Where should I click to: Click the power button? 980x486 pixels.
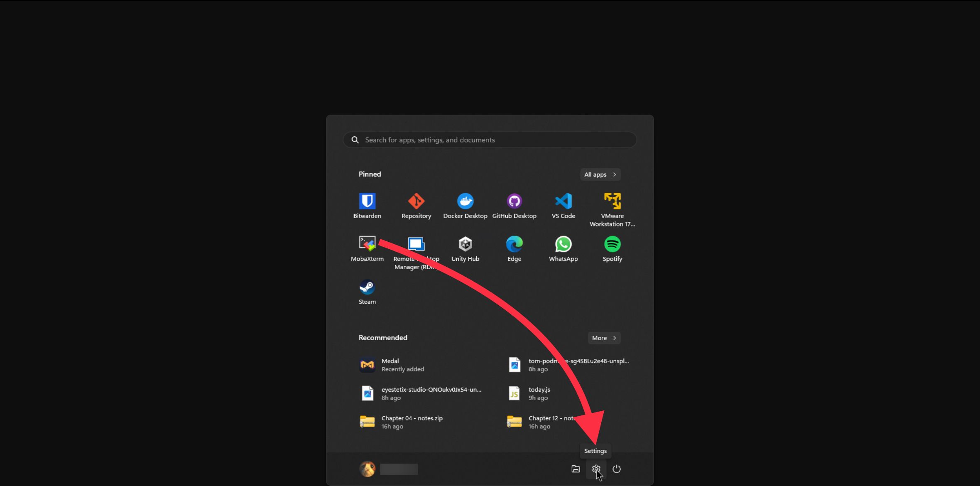tap(617, 469)
